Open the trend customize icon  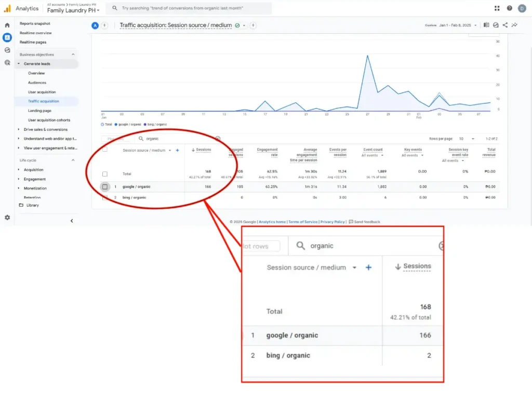point(515,25)
